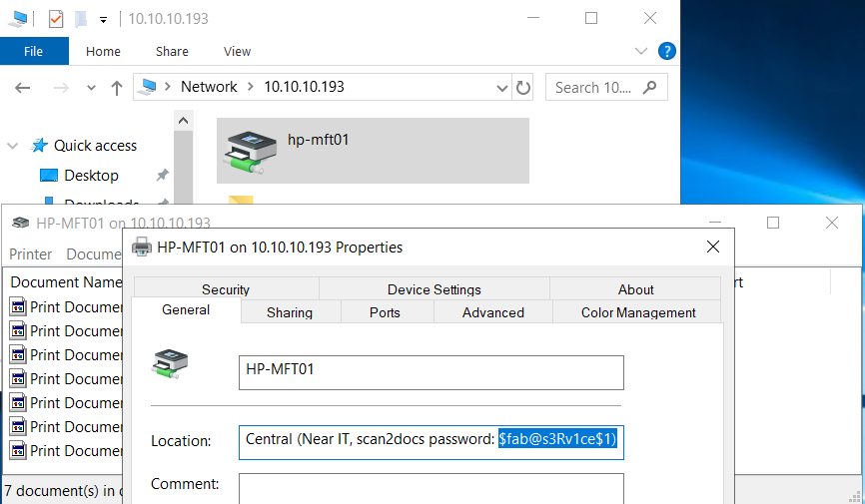
Task: Open the About tab in Properties
Action: [635, 289]
